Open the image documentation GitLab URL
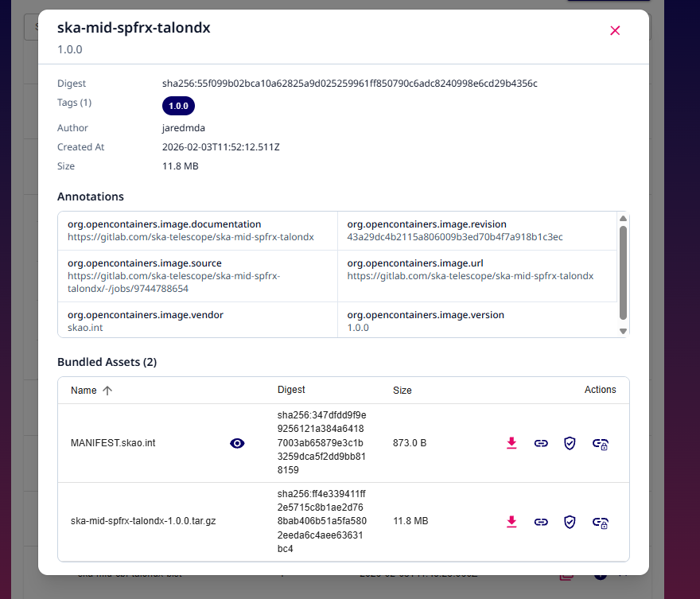Viewport: 700px width, 599px height. tap(191, 237)
